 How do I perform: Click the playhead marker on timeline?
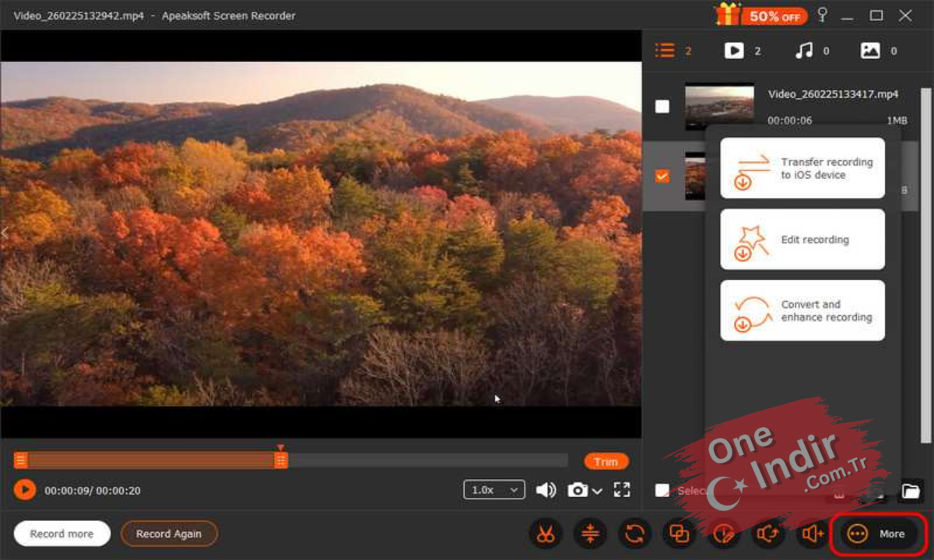280,448
